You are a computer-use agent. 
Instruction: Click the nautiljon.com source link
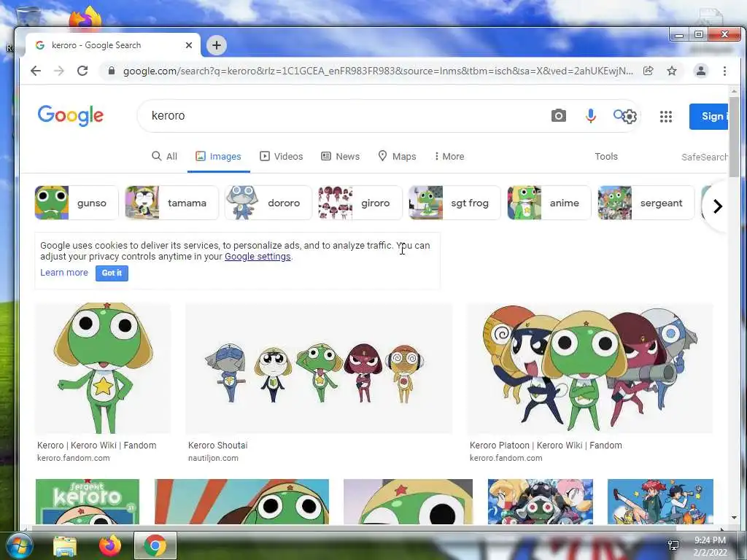(213, 458)
